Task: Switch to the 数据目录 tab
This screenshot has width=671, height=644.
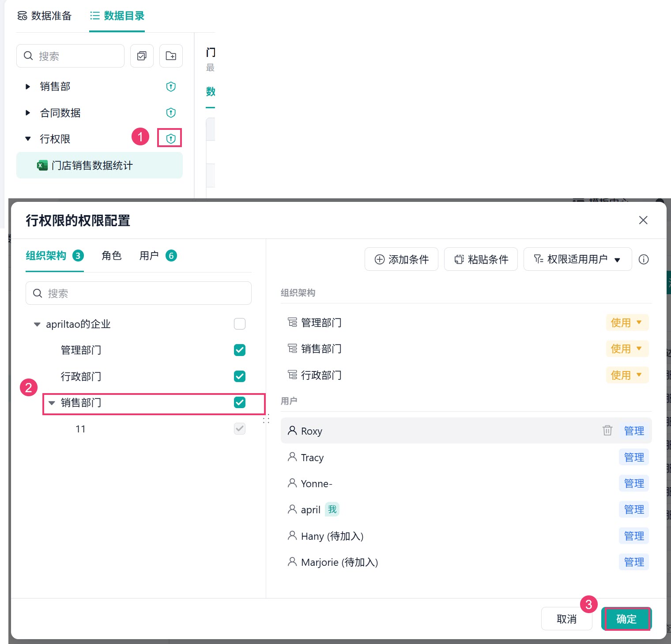Action: pyautogui.click(x=117, y=16)
